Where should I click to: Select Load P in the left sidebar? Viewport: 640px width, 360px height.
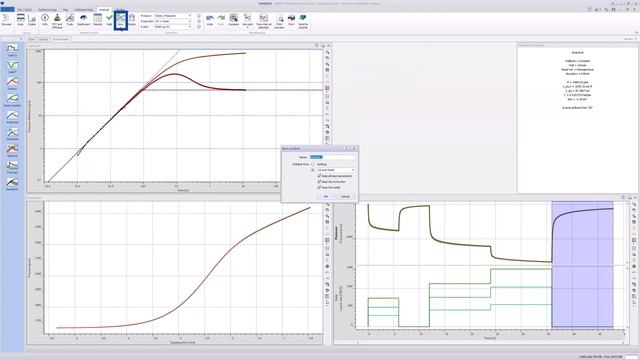12,67
